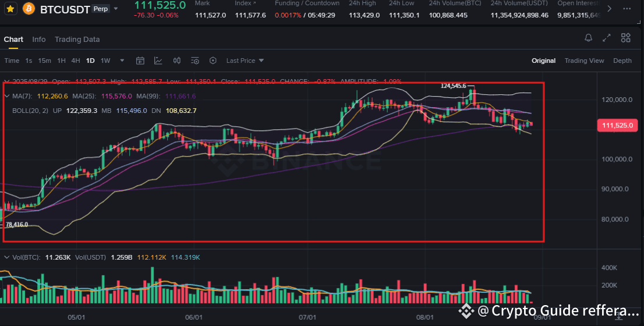Open the Last Price dropdown

click(x=245, y=61)
